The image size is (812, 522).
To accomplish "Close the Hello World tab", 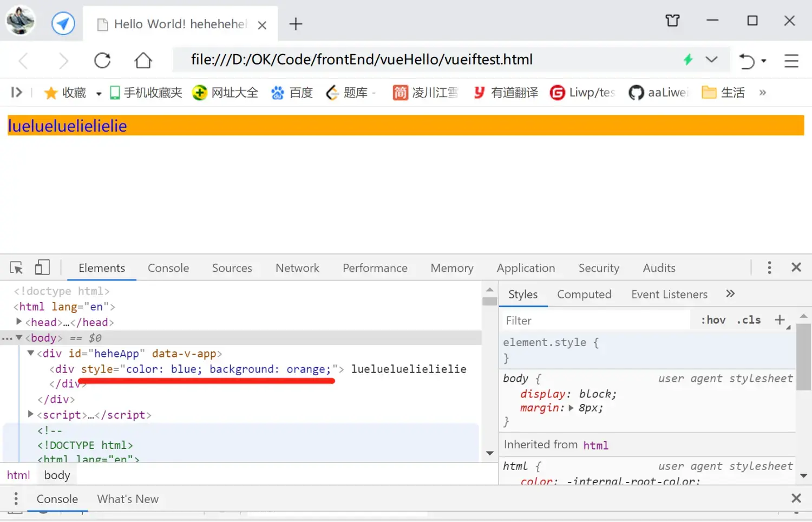I will pyautogui.click(x=262, y=25).
